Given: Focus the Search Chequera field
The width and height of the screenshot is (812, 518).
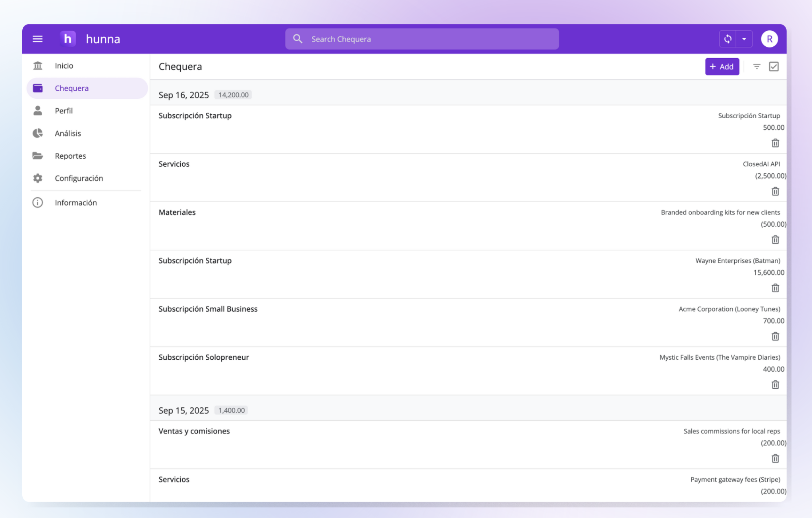Looking at the screenshot, I should pyautogui.click(x=422, y=39).
